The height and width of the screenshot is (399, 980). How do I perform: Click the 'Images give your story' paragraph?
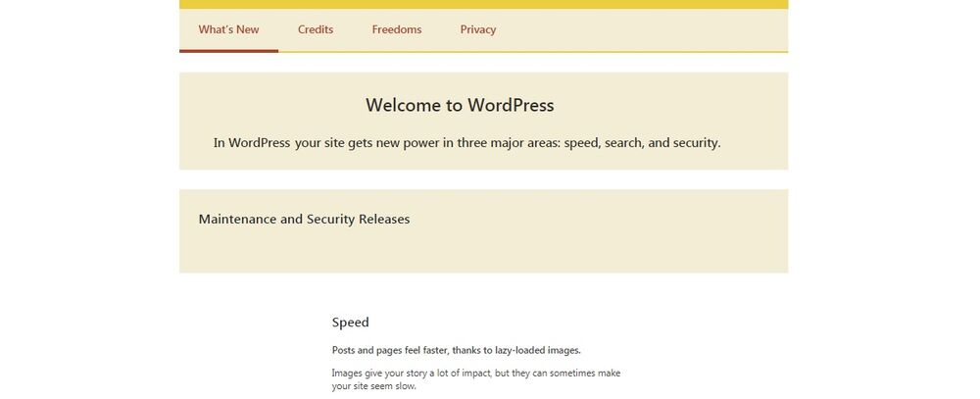pyautogui.click(x=476, y=373)
